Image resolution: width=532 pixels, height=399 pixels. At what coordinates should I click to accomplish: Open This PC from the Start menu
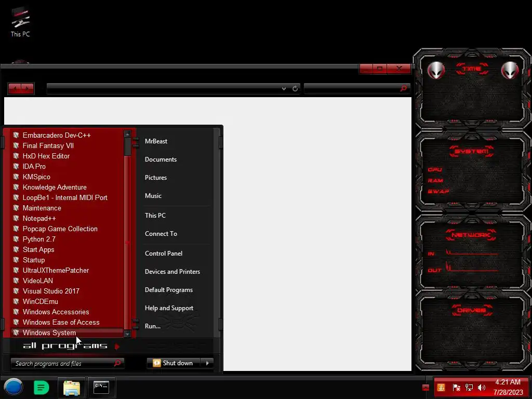[155, 216]
